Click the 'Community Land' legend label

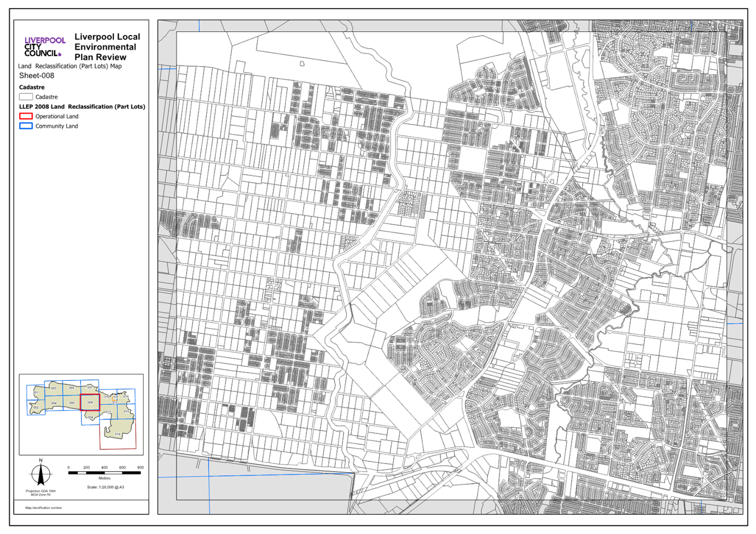[x=57, y=126]
